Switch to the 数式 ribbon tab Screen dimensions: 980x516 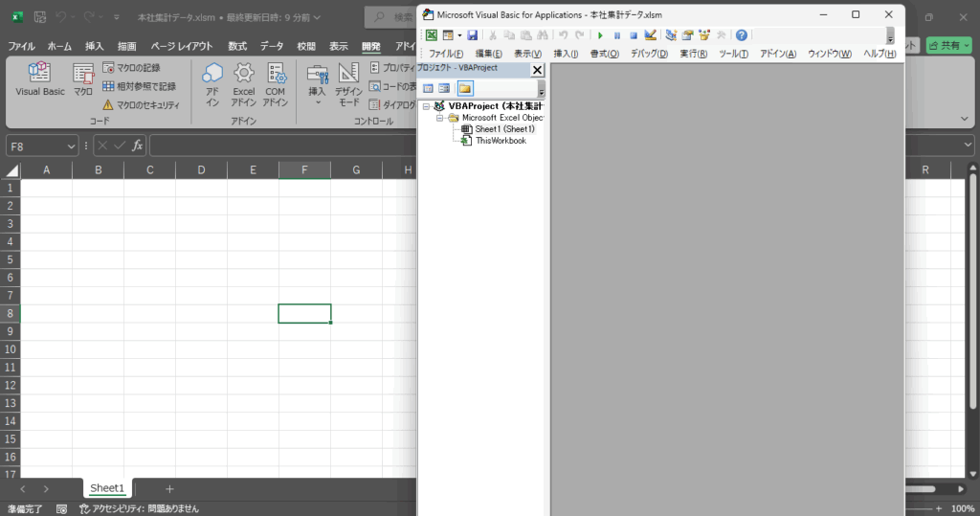236,46
